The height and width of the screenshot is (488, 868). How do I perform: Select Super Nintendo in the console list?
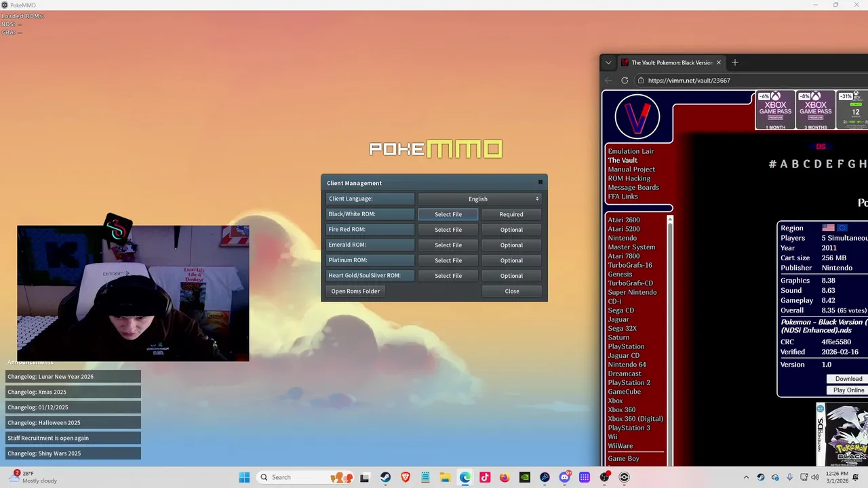(632, 292)
